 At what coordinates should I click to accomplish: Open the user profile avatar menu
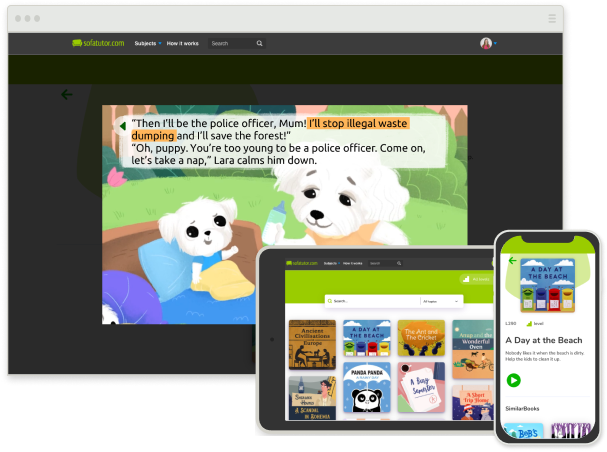[486, 43]
